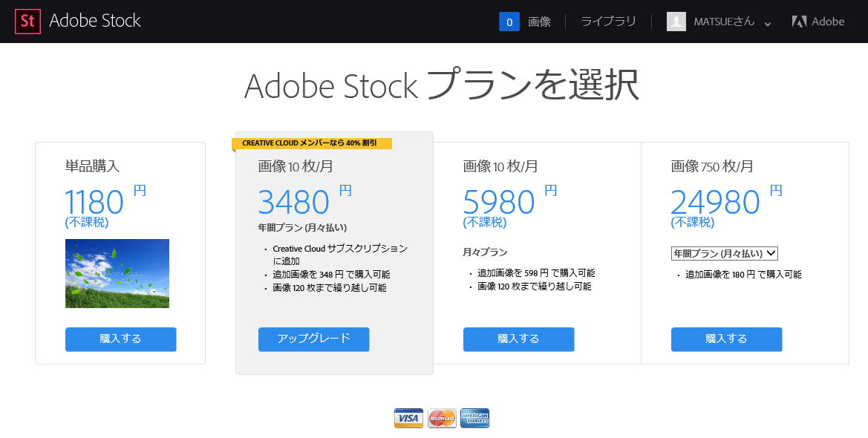Click the Adobe logo in header
The height and width of the screenshot is (438, 868).
coord(818,22)
